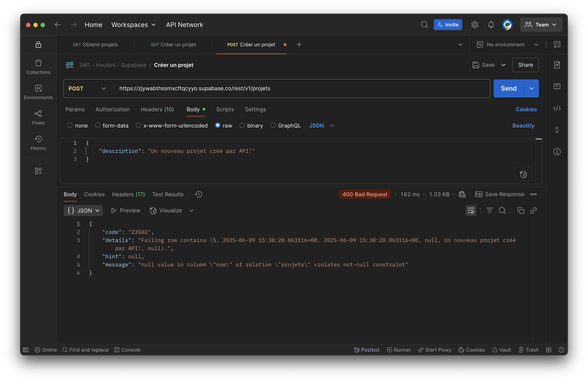Go back with the left arrow

pyautogui.click(x=58, y=25)
